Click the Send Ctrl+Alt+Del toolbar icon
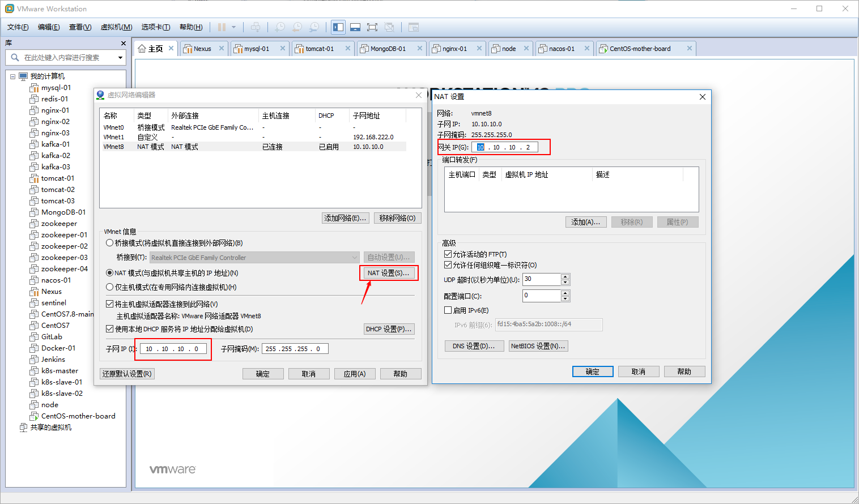This screenshot has width=859, height=504. pyautogui.click(x=256, y=27)
